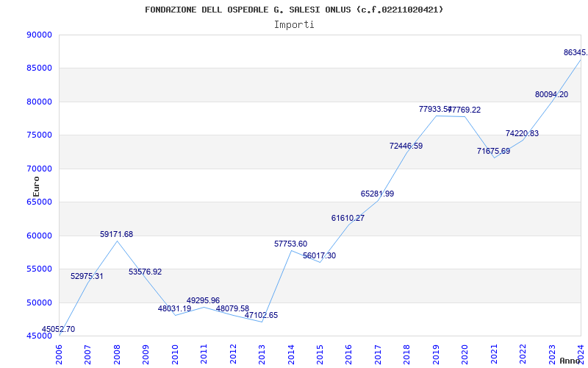Click data label 72446.59

tap(406, 146)
